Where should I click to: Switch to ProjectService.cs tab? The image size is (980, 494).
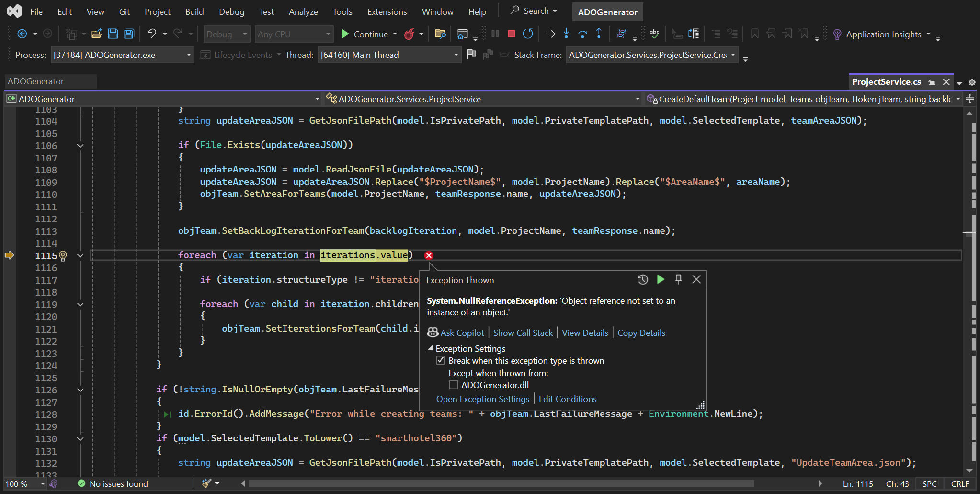886,82
